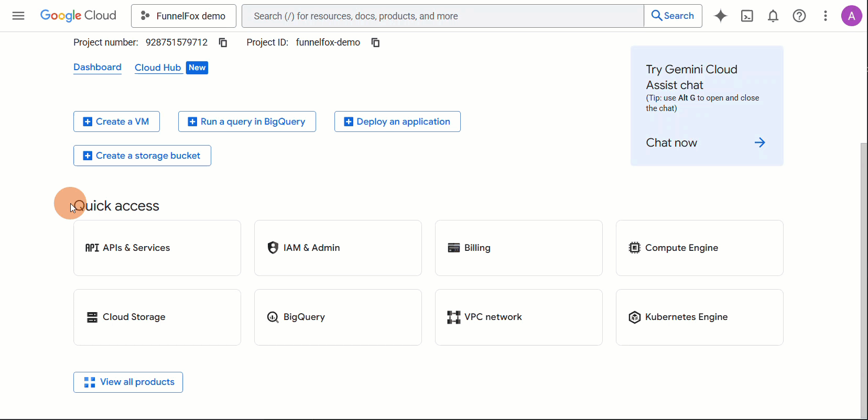Click Create a storage bucket button
This screenshot has width=868, height=420.
pos(142,156)
